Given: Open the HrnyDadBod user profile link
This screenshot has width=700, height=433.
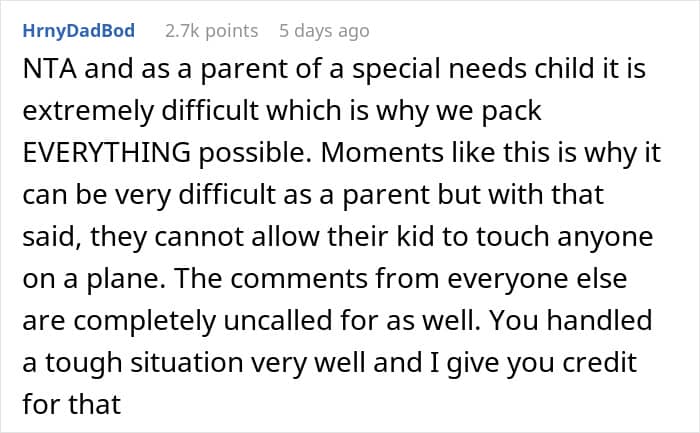Looking at the screenshot, I should tap(79, 31).
